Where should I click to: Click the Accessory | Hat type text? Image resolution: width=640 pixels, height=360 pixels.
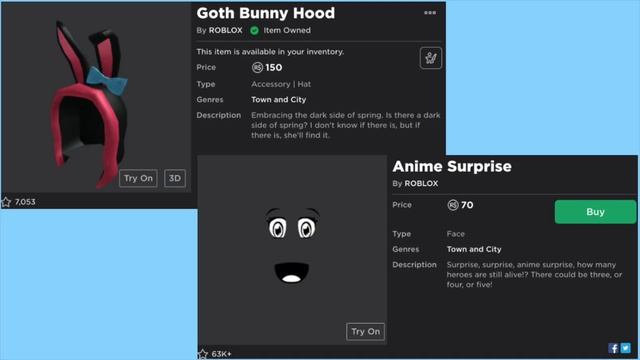[281, 84]
